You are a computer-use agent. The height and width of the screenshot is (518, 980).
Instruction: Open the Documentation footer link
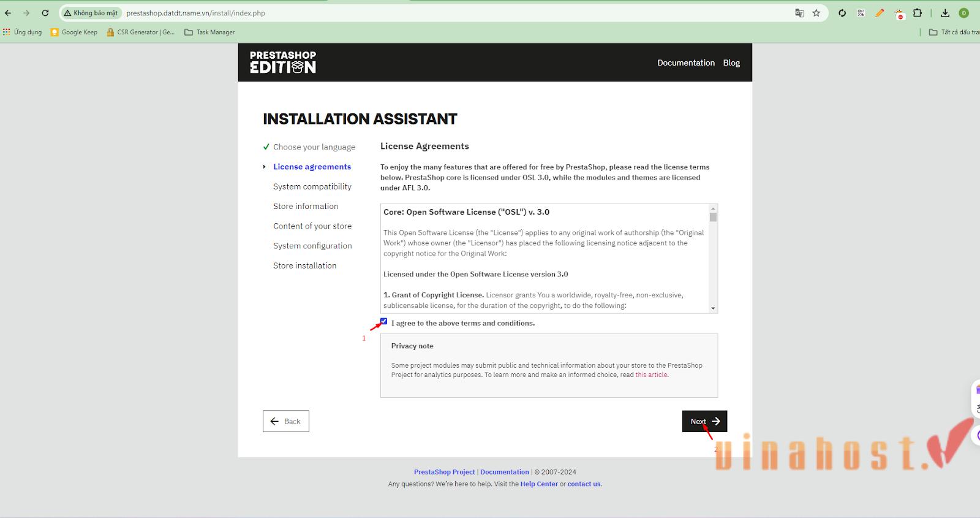pyautogui.click(x=505, y=472)
